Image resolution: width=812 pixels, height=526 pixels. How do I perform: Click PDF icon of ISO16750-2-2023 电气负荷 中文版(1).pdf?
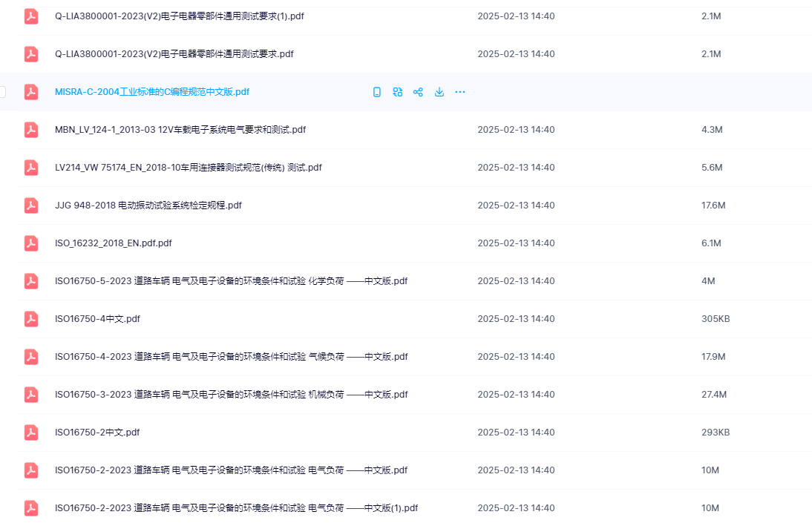(31, 508)
